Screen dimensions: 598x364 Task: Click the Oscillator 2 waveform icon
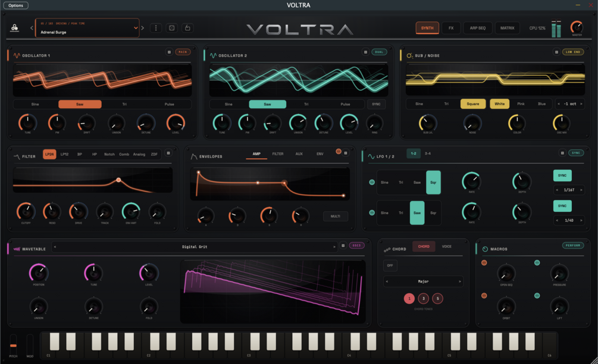click(213, 55)
